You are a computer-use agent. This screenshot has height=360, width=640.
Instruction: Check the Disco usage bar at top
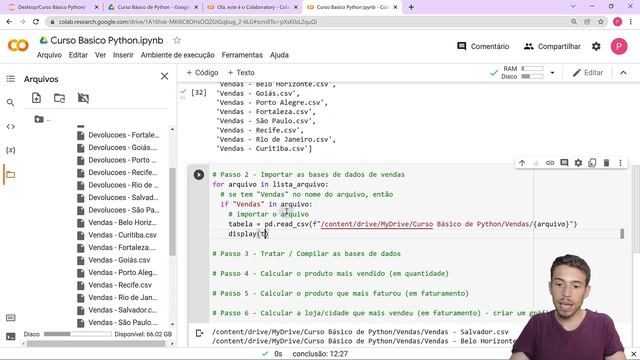[532, 76]
